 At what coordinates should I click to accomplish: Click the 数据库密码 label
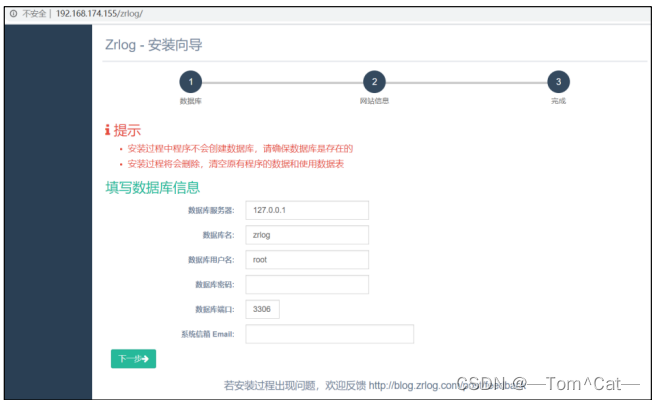(x=215, y=285)
